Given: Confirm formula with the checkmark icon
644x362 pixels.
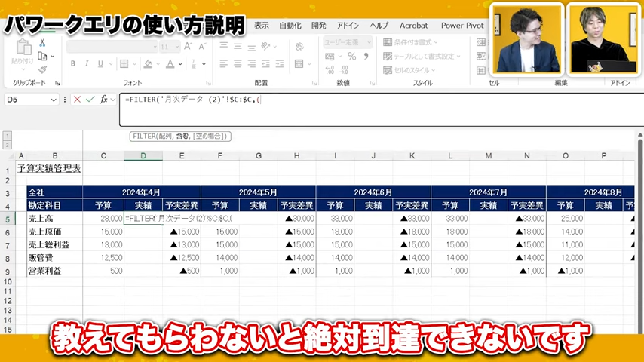Looking at the screenshot, I should [x=90, y=100].
